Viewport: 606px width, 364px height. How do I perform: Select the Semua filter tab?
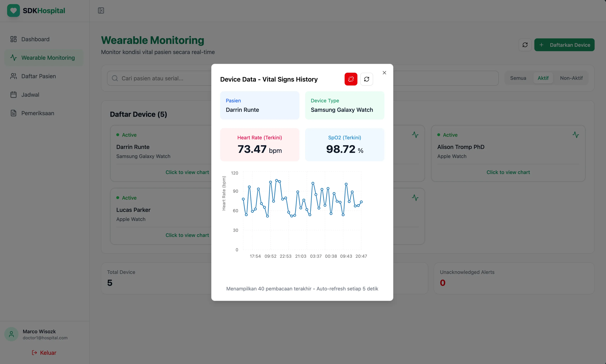click(518, 78)
